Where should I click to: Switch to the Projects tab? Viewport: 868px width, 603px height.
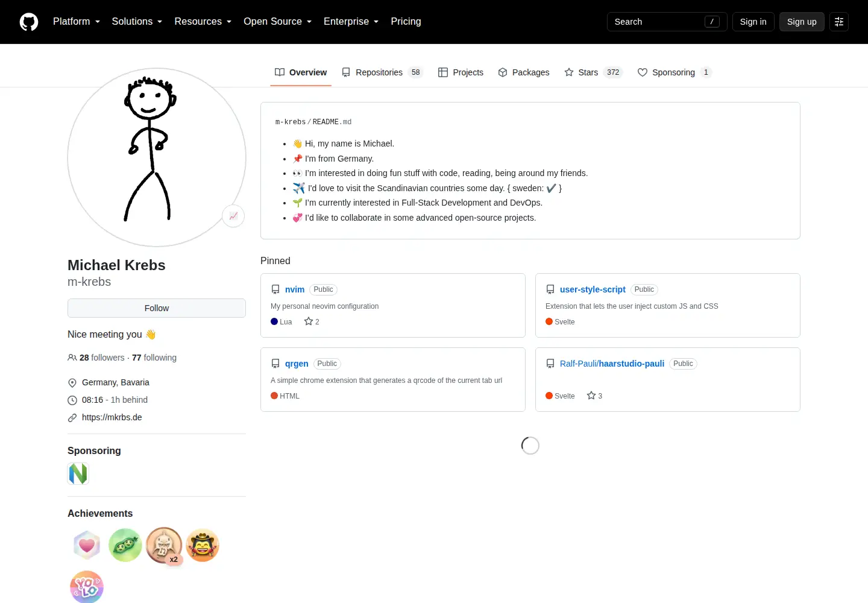point(461,72)
